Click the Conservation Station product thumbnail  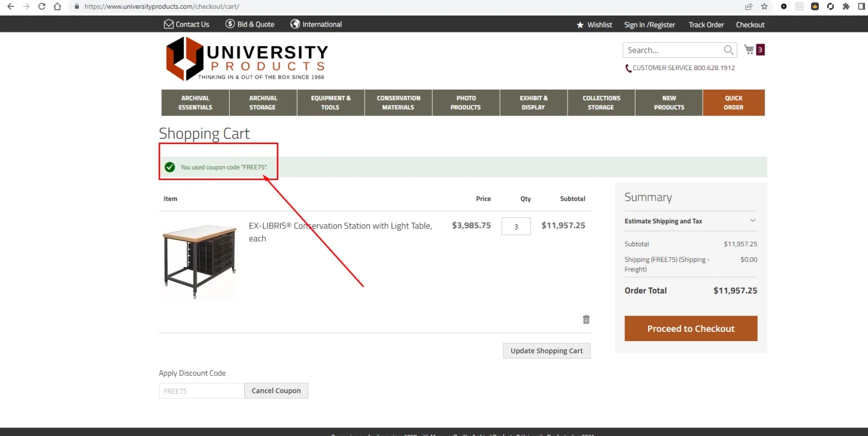(x=200, y=261)
